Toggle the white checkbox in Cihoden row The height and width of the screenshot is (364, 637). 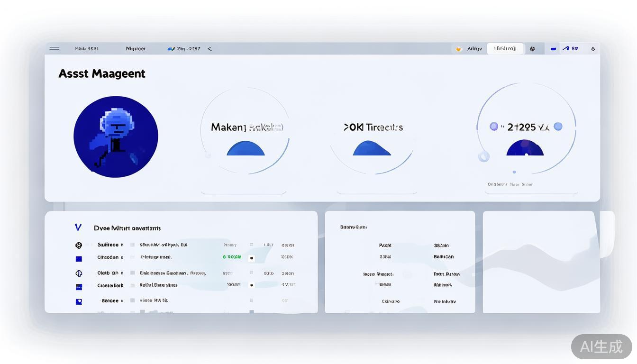(251, 258)
